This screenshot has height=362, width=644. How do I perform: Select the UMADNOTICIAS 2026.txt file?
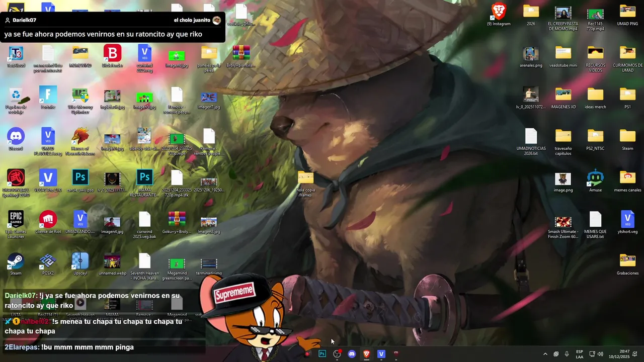[x=531, y=142]
